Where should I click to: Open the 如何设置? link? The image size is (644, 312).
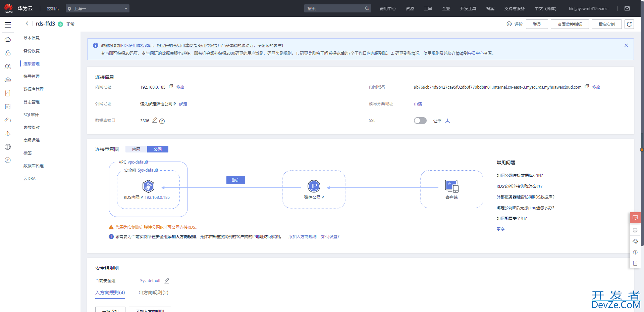coord(330,237)
